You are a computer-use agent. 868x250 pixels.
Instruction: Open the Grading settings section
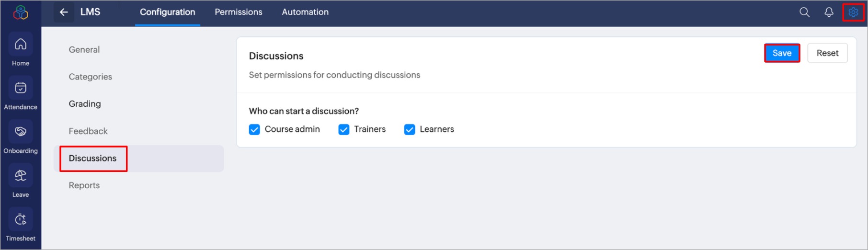(85, 104)
